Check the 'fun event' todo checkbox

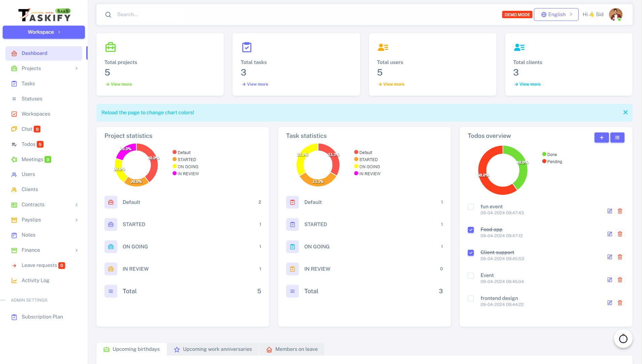click(471, 207)
